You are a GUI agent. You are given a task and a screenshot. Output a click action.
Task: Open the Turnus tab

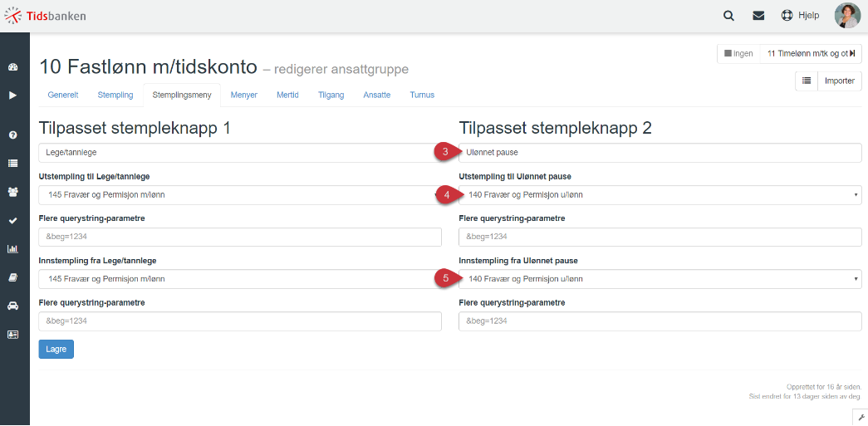423,95
